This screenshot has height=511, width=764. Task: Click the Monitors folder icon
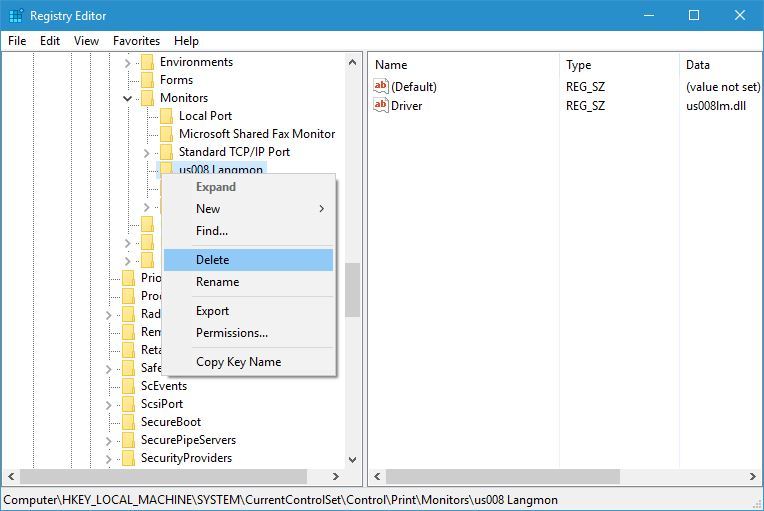(x=147, y=98)
